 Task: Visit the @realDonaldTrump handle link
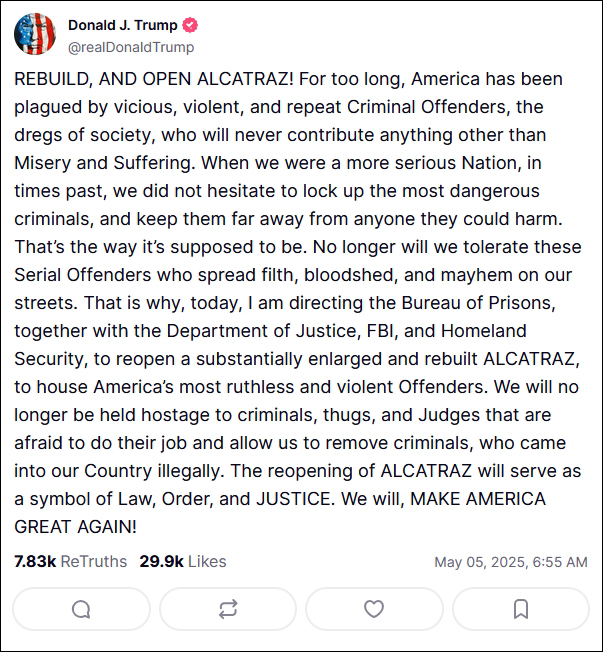coord(131,47)
